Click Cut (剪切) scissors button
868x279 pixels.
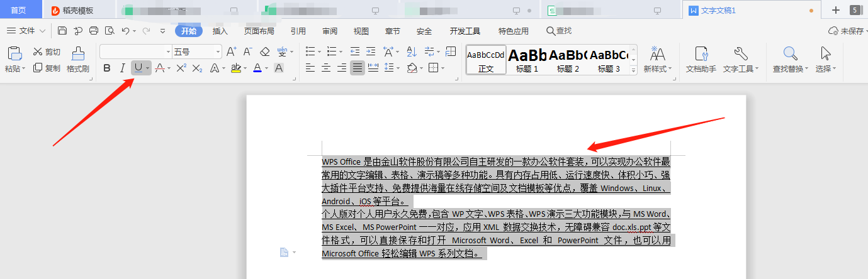coord(47,52)
